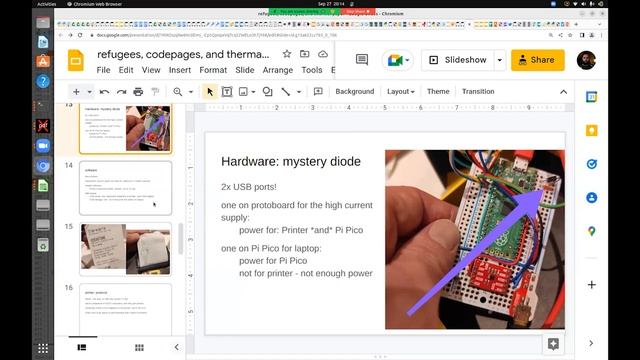Open the View menu

pos(151,70)
